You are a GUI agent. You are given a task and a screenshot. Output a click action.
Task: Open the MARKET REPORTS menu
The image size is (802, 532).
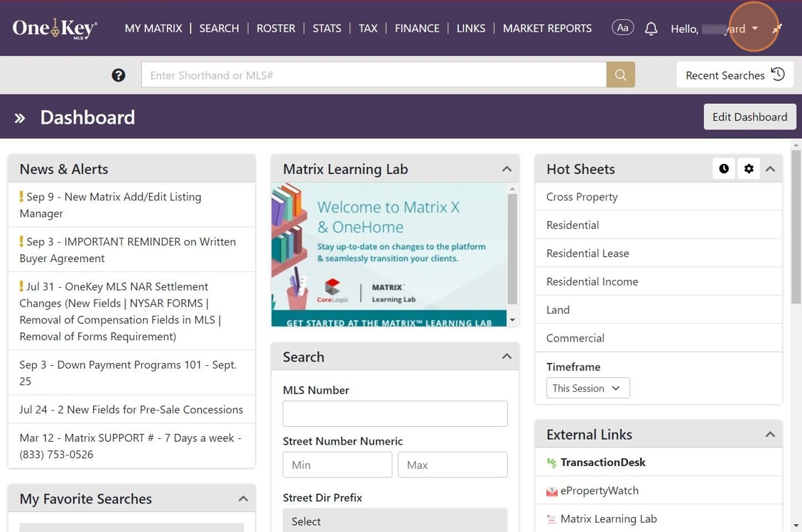[547, 29]
